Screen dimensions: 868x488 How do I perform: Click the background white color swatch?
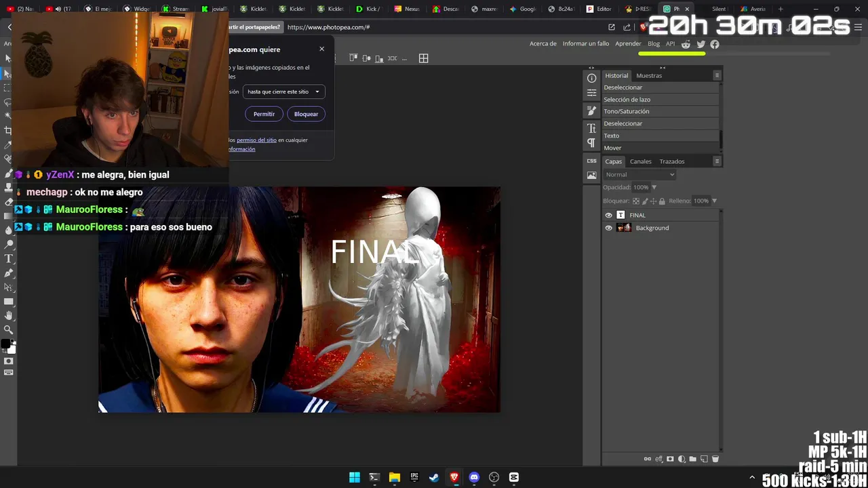pos(12,350)
